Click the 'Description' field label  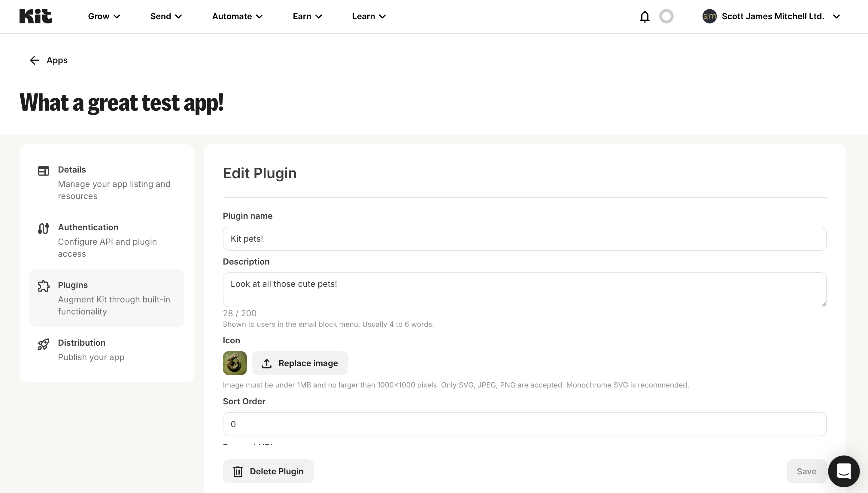coord(246,262)
